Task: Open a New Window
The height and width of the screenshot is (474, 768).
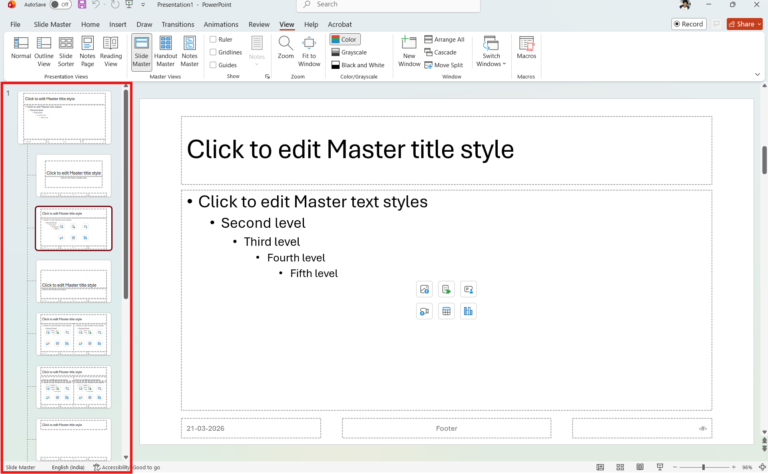Action: pos(409,51)
